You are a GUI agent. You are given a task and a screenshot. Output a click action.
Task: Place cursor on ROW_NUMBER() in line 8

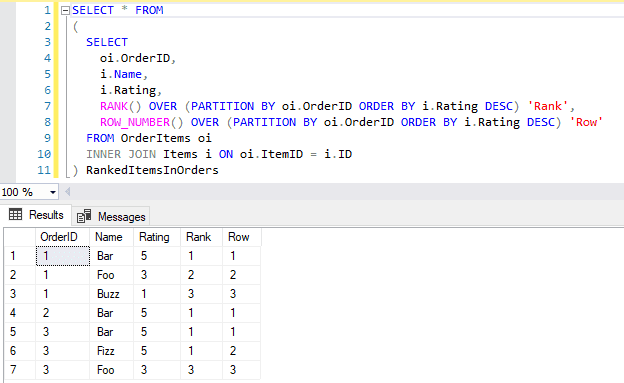point(141,122)
